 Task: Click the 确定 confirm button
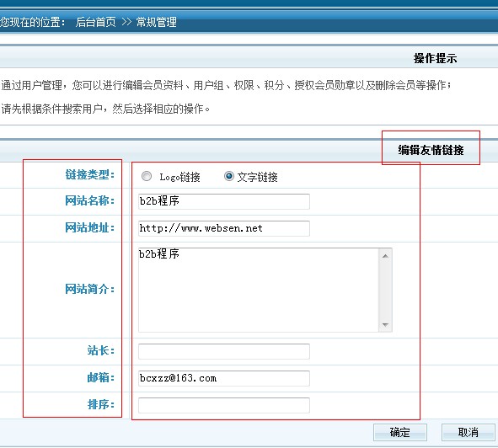tap(400, 433)
